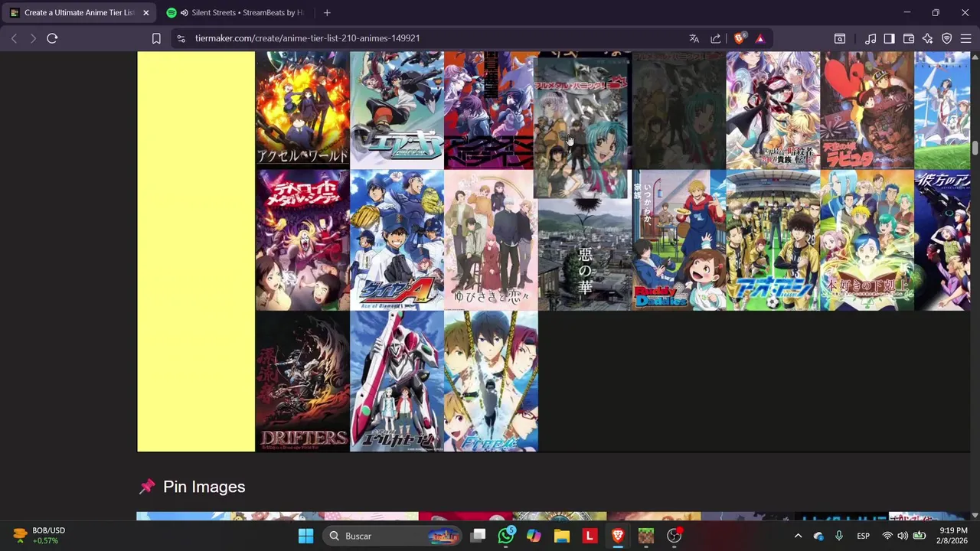This screenshot has width=980, height=551.
Task: Click the translate page icon
Action: coord(694,38)
